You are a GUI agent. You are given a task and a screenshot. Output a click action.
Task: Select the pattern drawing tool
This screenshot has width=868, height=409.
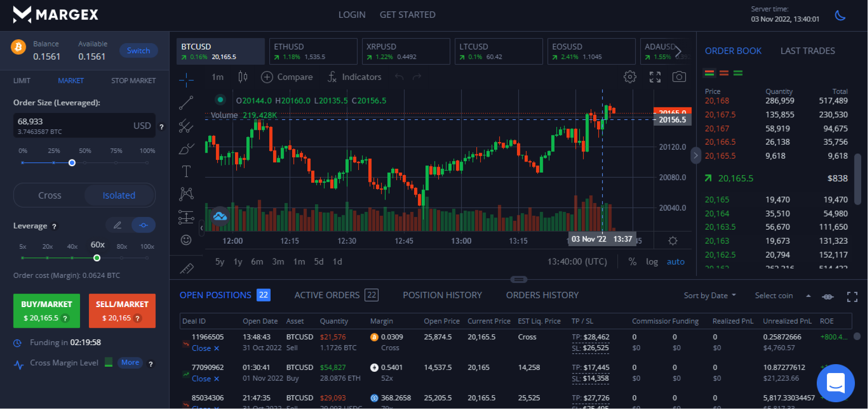(x=186, y=194)
